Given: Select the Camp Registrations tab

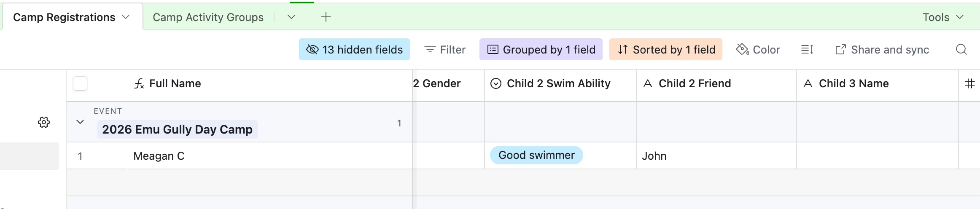Looking at the screenshot, I should (64, 17).
